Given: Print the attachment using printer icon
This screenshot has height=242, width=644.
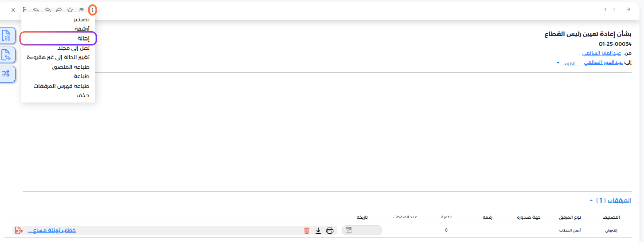Looking at the screenshot, I should point(330,231).
